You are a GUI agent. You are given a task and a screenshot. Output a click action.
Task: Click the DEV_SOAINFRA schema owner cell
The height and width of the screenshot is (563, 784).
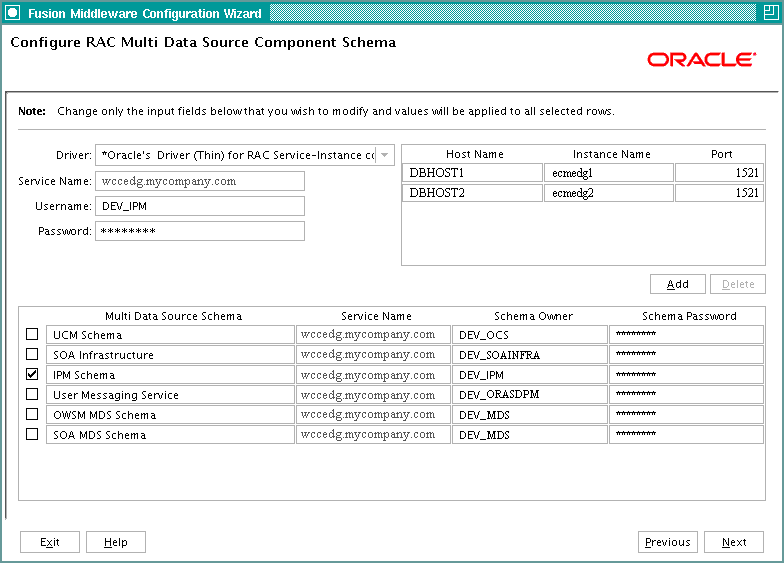530,354
